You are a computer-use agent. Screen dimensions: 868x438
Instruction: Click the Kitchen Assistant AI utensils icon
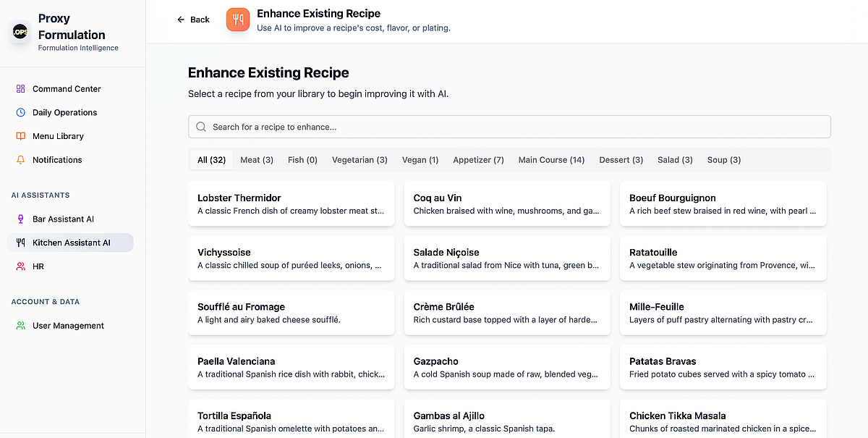tap(20, 243)
